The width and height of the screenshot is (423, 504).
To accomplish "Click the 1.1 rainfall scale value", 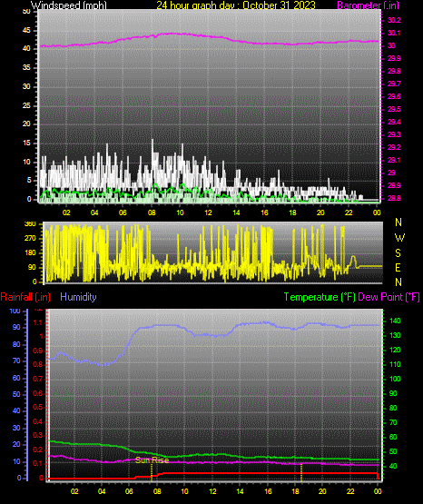I will click(x=38, y=322).
